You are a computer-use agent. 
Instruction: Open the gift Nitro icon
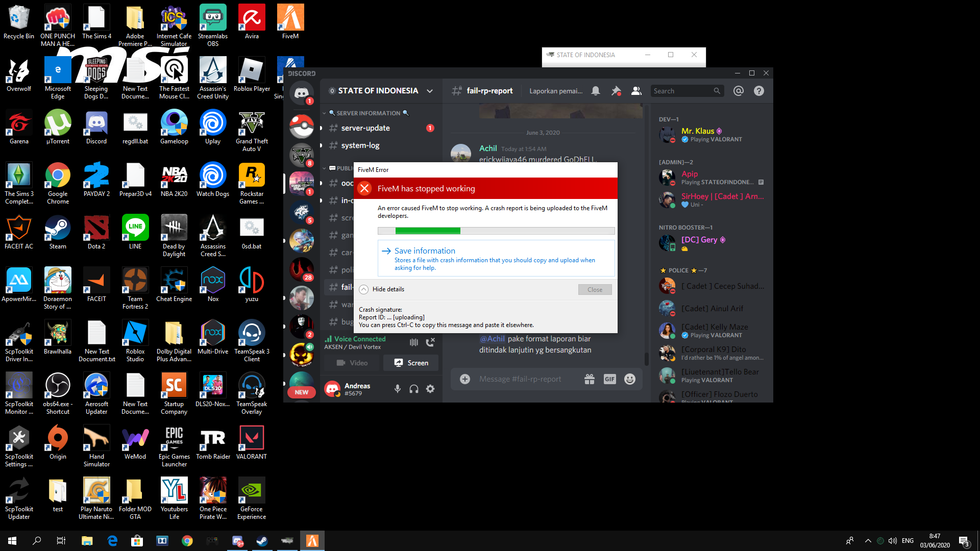[x=590, y=379]
